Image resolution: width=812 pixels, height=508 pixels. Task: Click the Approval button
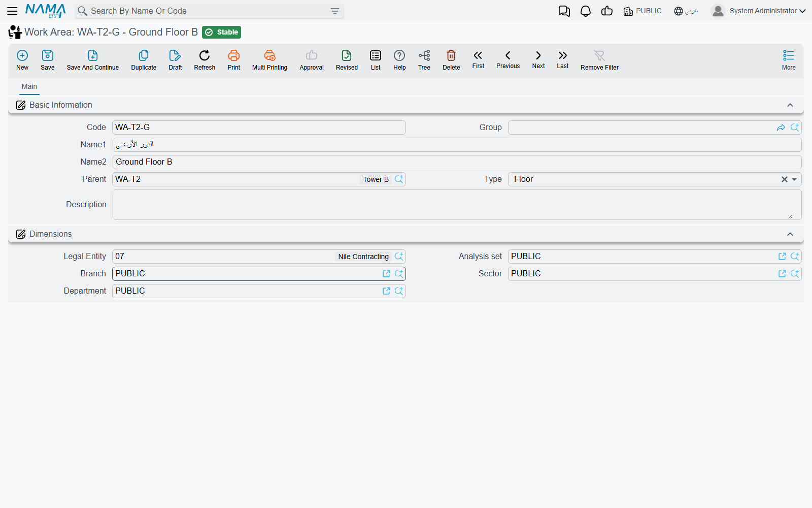click(x=312, y=60)
